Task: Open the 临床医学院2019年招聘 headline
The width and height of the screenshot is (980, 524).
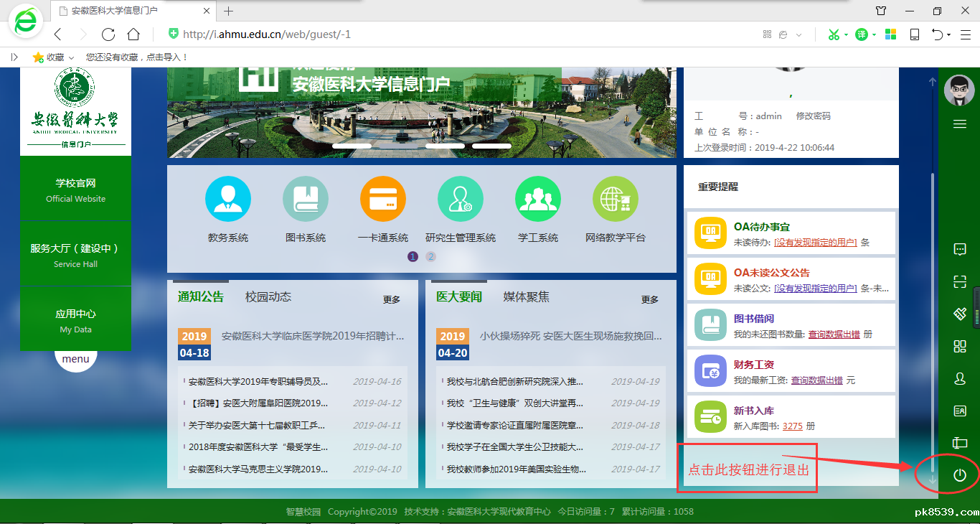Action: (313, 336)
